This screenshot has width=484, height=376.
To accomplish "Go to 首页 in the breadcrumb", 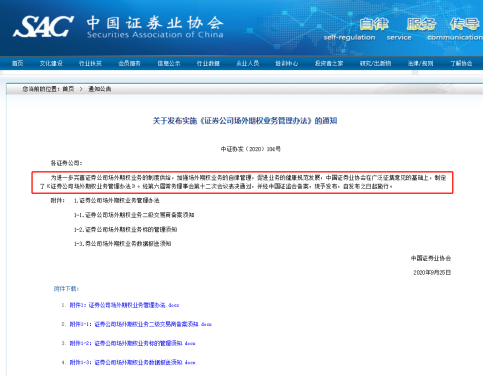I will (x=68, y=89).
